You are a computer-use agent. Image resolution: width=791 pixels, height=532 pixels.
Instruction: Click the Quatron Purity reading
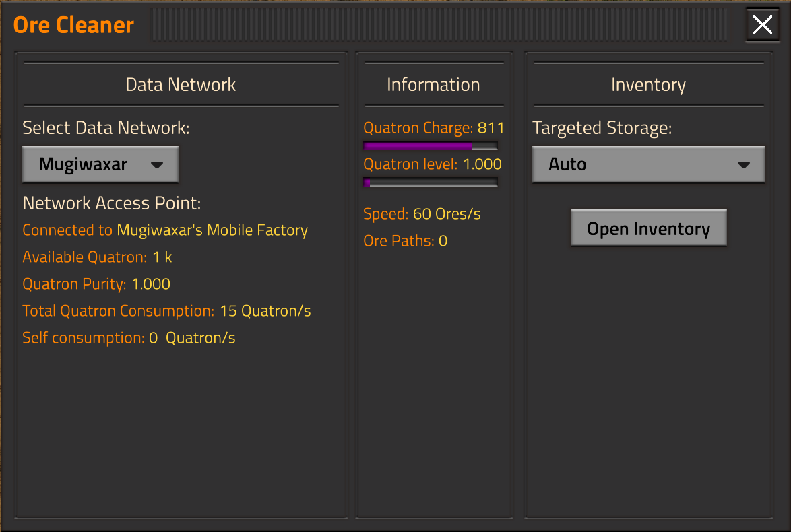pyautogui.click(x=96, y=284)
